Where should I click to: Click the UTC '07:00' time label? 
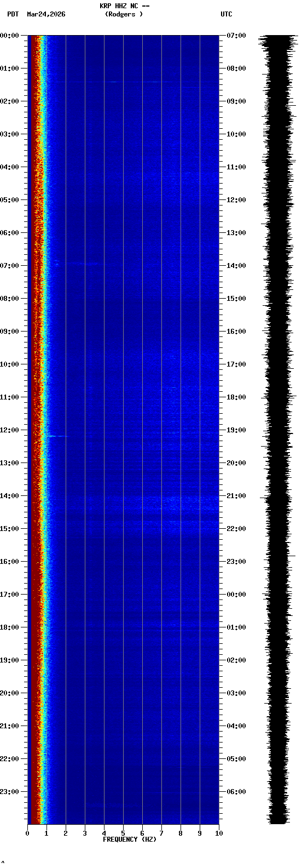coord(236,36)
